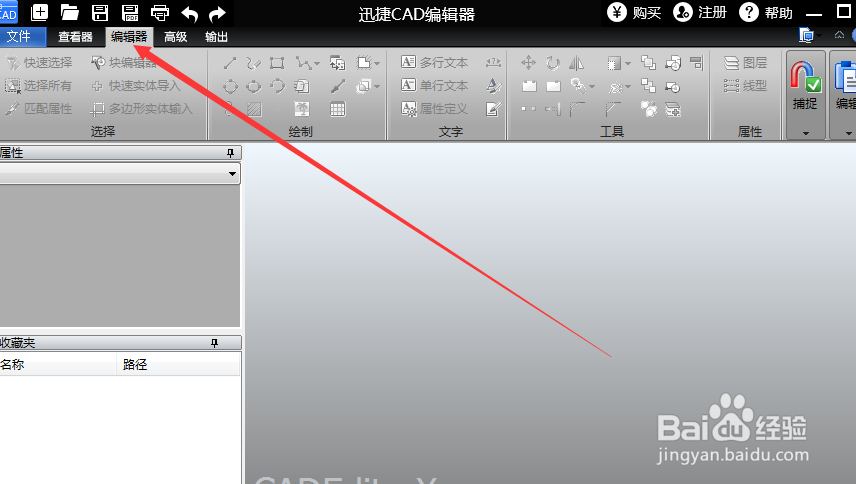
Task: Select the freehand sketch tool
Action: point(253,63)
